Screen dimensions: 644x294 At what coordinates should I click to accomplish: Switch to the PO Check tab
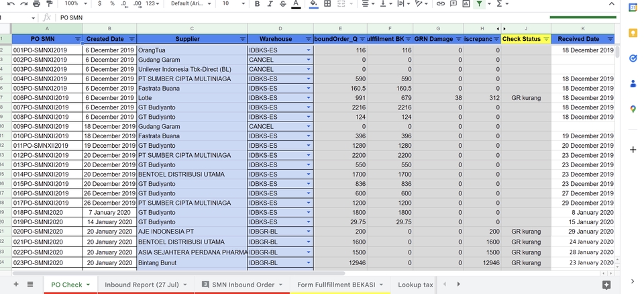[67, 285]
